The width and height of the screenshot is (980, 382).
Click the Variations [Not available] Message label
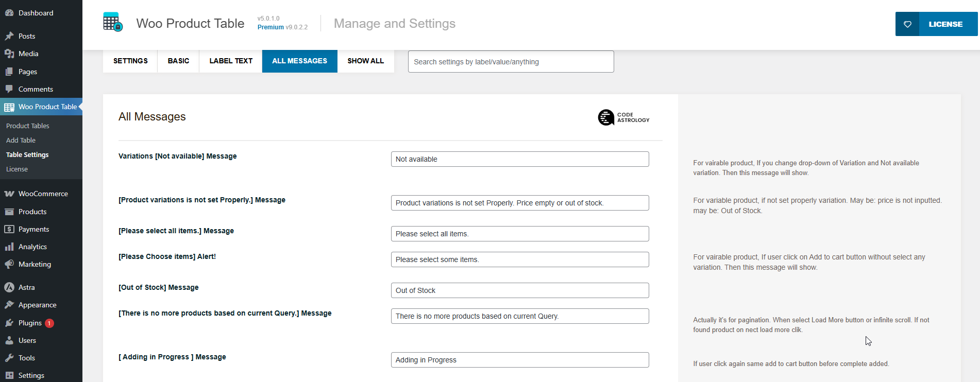click(x=178, y=156)
